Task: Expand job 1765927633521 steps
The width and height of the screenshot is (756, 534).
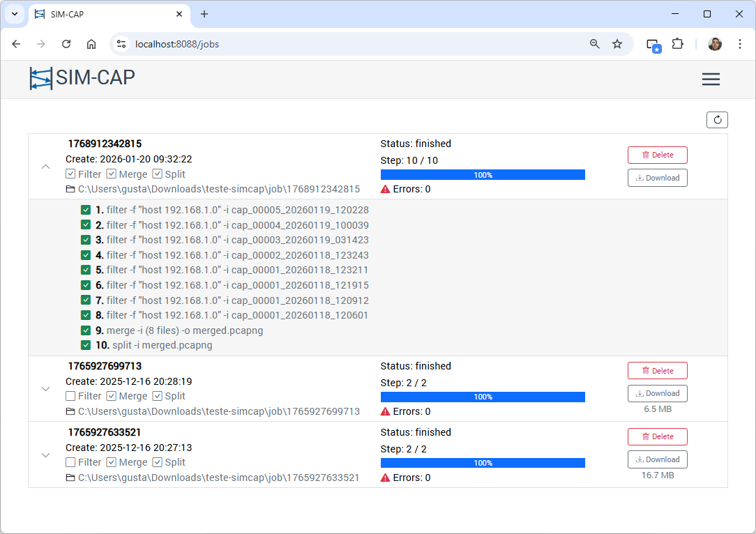Action: 46,455
